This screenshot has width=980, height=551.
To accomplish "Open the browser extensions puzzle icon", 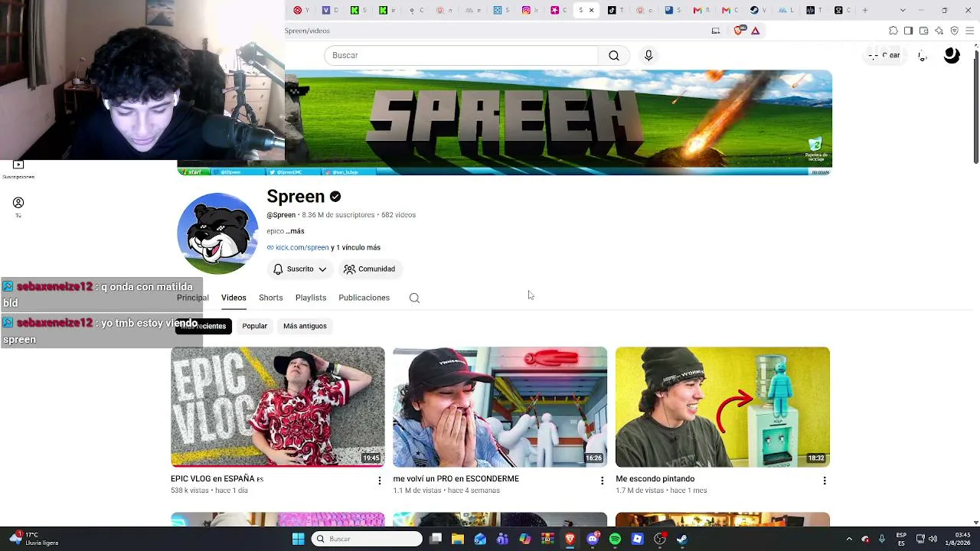I will (893, 31).
